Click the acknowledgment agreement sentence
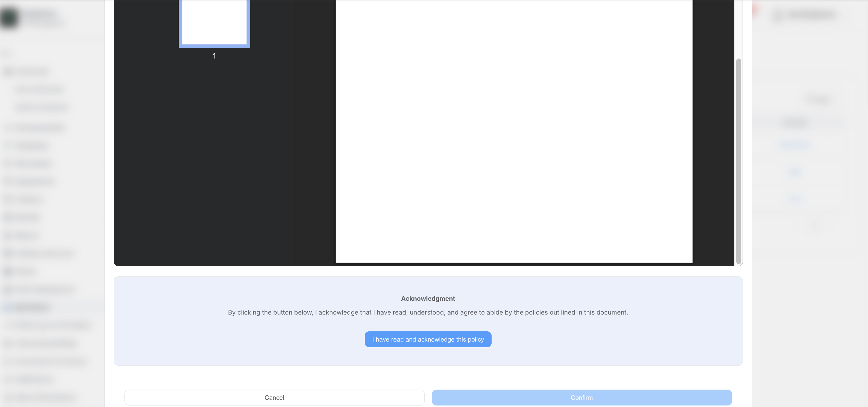Image resolution: width=868 pixels, height=407 pixels. click(428, 312)
